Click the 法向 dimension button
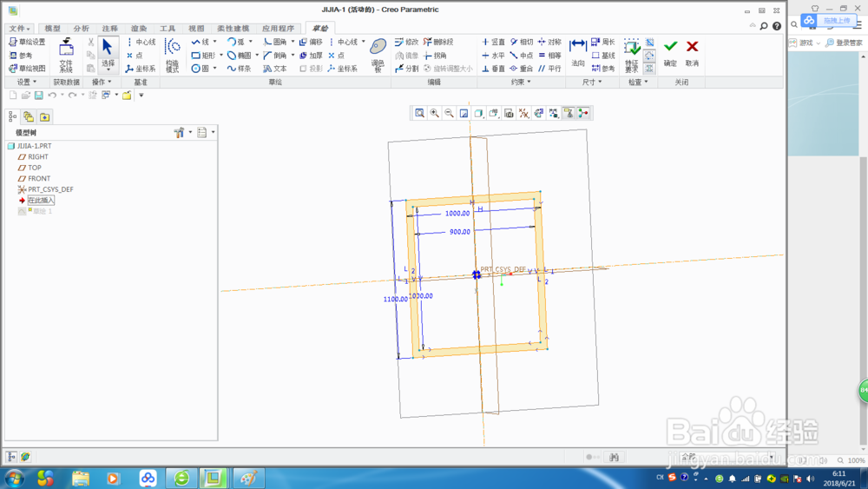This screenshot has width=868, height=489. [x=578, y=53]
